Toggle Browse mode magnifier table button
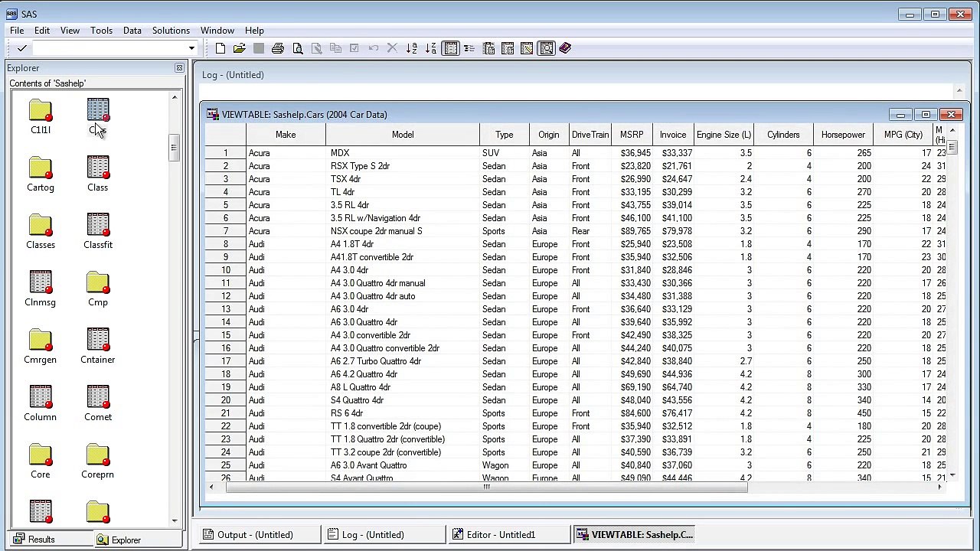This screenshot has height=551, width=980. (546, 48)
